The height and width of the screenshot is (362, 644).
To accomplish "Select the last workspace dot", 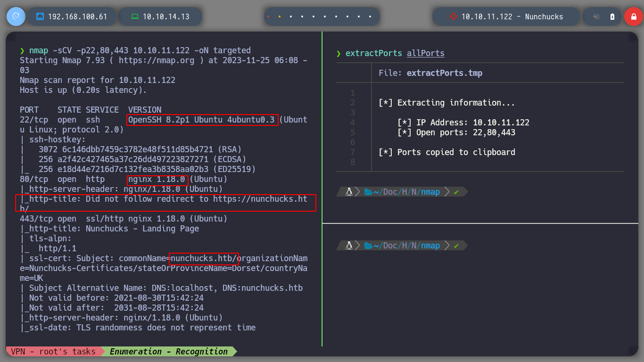I will [370, 16].
